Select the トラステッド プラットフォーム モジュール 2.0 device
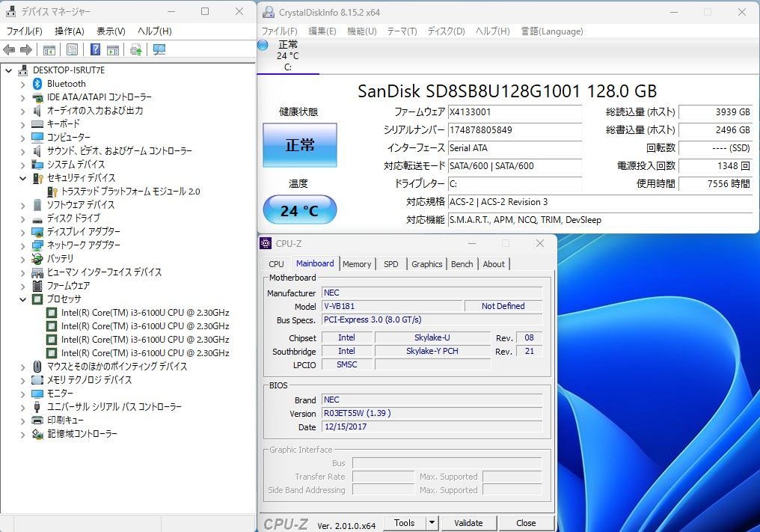The image size is (760, 532). click(130, 192)
